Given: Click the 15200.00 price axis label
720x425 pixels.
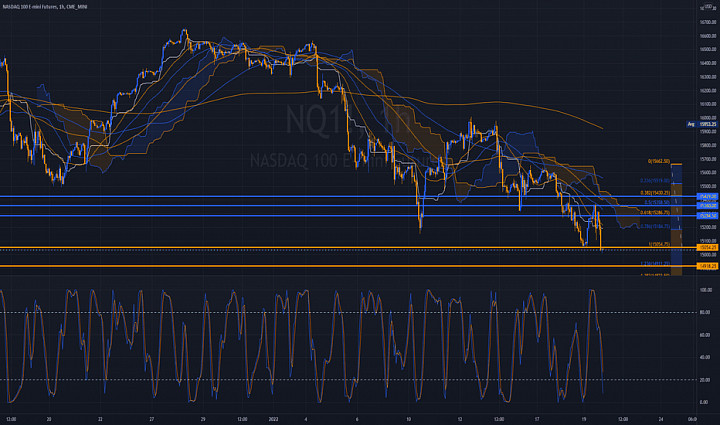Looking at the screenshot, I should pos(708,227).
